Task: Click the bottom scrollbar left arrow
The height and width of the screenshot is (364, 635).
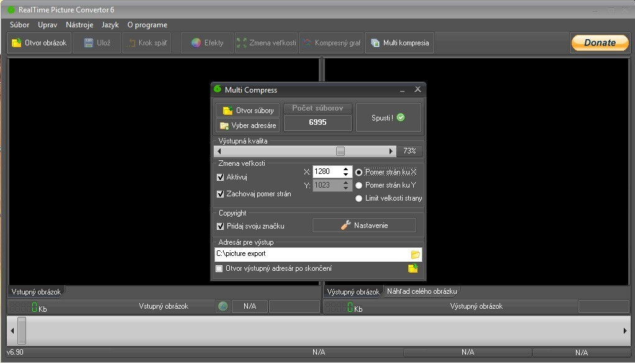Action: (x=12, y=331)
